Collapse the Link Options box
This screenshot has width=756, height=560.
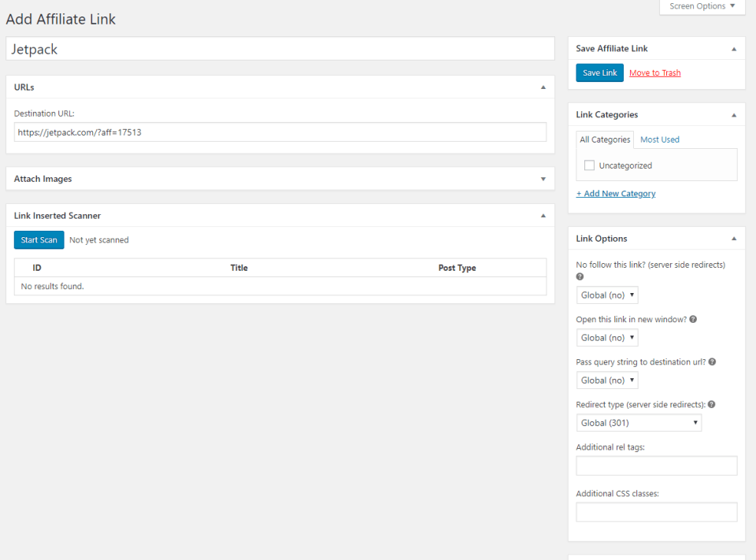[x=734, y=239]
